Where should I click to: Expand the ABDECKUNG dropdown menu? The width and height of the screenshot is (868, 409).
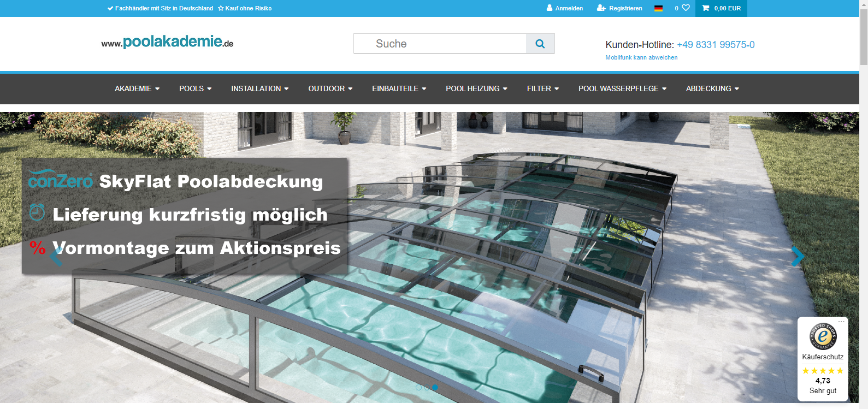pos(712,88)
